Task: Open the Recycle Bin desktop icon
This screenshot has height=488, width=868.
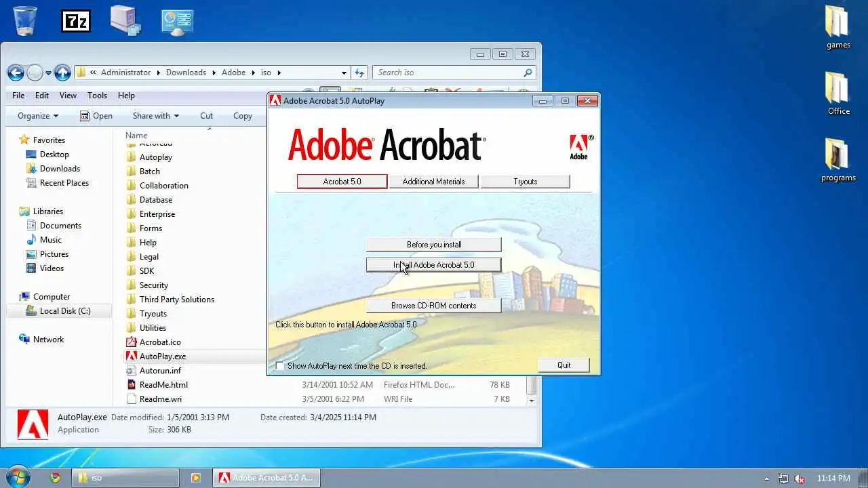Action: pos(25,20)
